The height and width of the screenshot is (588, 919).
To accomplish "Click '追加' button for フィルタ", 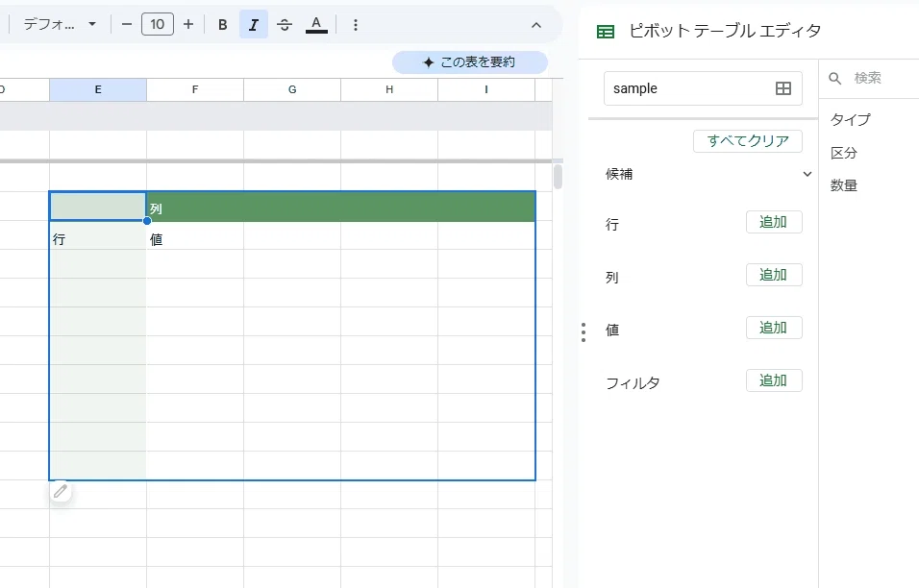I will [x=774, y=380].
